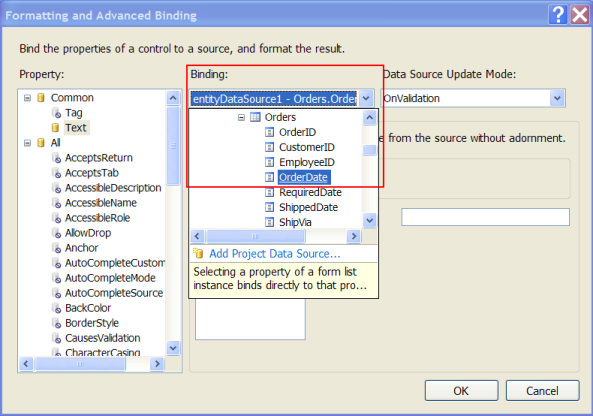The height and width of the screenshot is (416, 593).
Task: Click the Orders table icon
Action: (255, 117)
